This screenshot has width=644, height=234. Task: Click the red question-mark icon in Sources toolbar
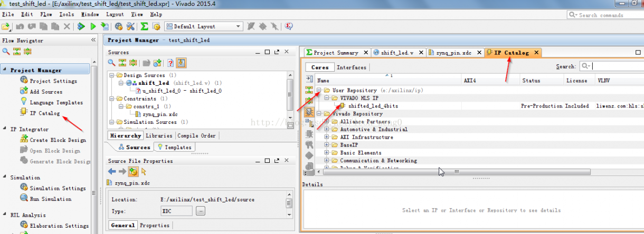click(171, 63)
